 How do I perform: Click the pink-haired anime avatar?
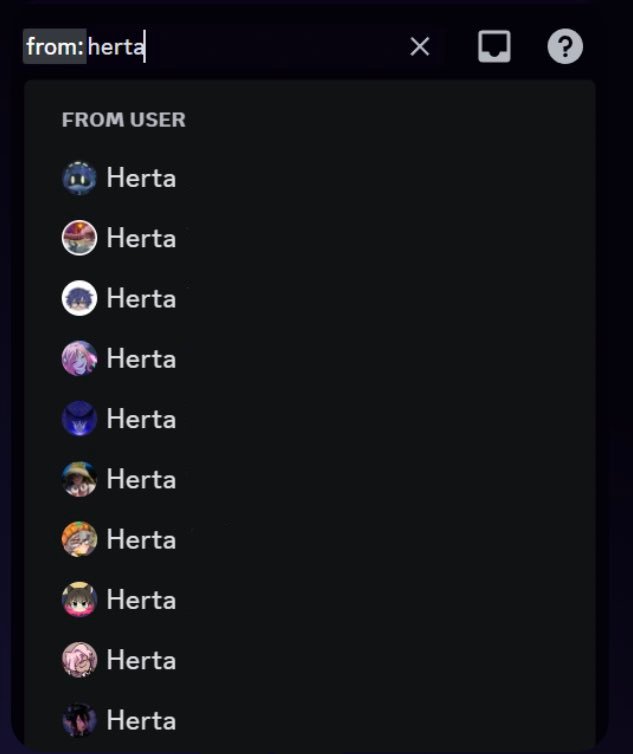point(79,358)
